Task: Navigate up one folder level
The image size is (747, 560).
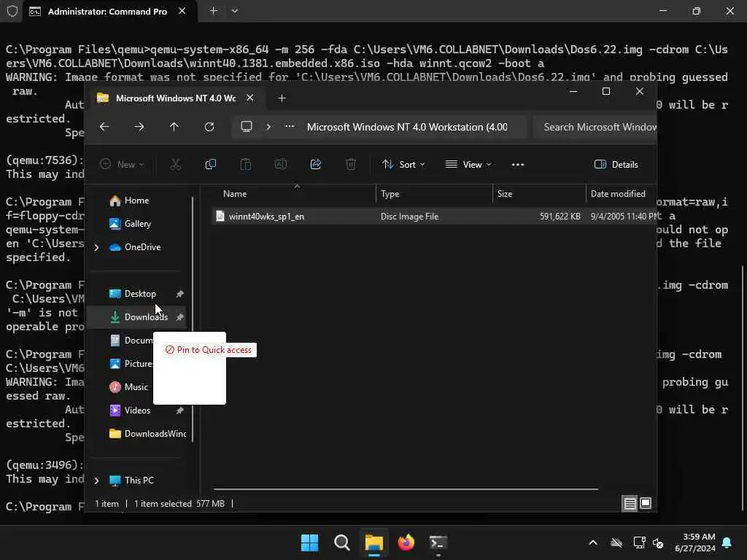Action: tap(174, 127)
